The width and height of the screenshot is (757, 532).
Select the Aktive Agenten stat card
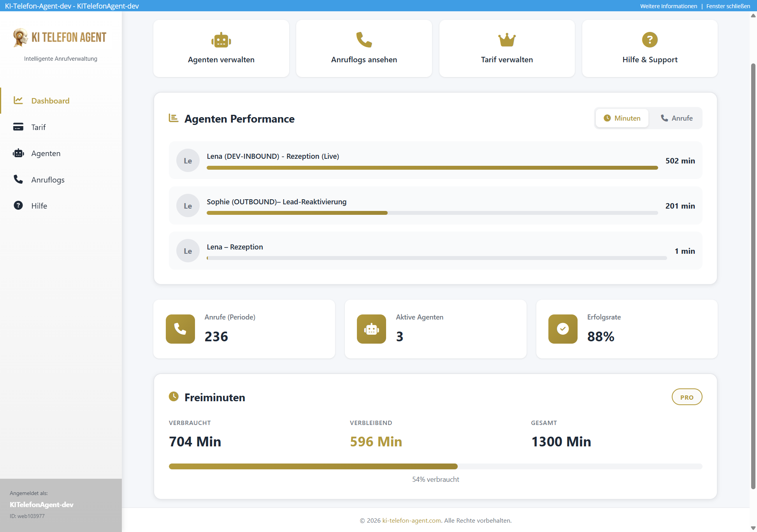click(435, 329)
